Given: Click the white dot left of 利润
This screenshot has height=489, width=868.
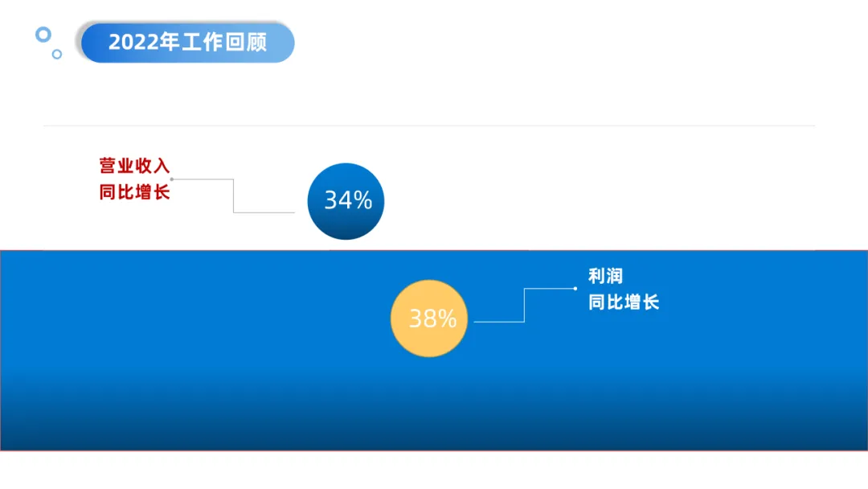Looking at the screenshot, I should [575, 289].
